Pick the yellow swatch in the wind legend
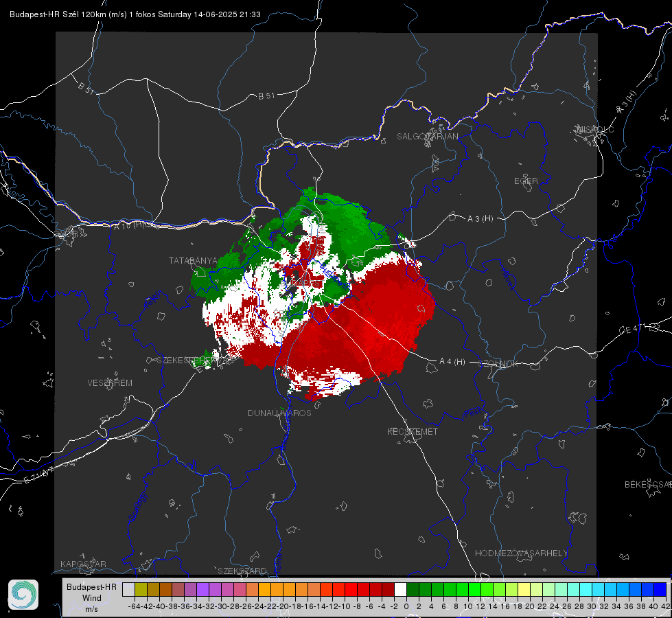 (524, 589)
